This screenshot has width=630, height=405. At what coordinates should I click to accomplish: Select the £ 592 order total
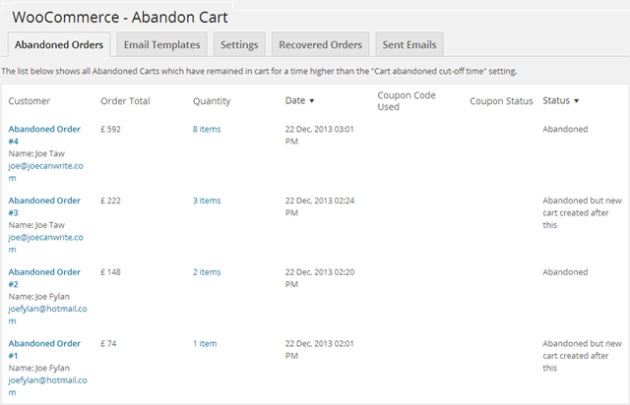(x=110, y=129)
